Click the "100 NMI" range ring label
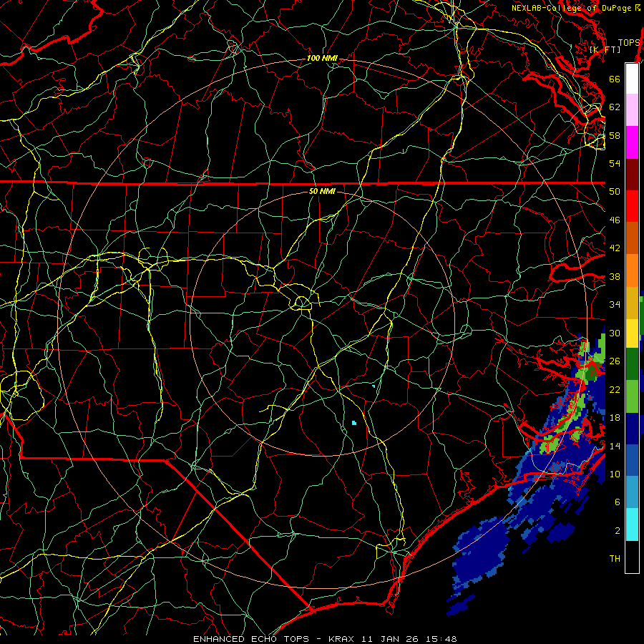Viewport: 644px width, 644px height. coord(322,59)
